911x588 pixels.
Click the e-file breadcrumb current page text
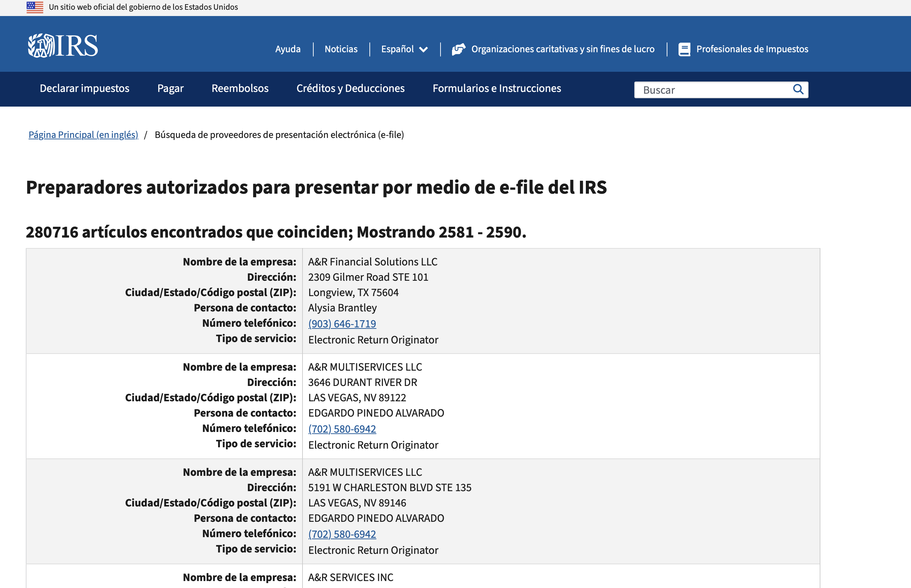[279, 135]
